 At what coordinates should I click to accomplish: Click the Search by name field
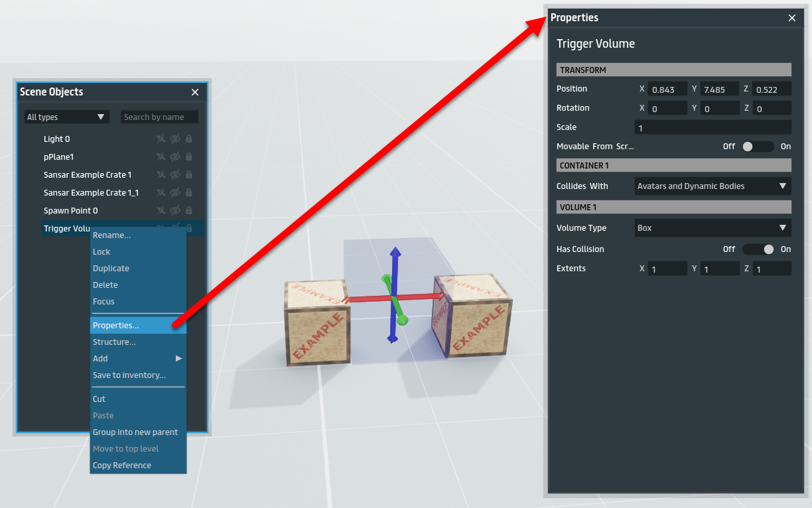point(159,117)
